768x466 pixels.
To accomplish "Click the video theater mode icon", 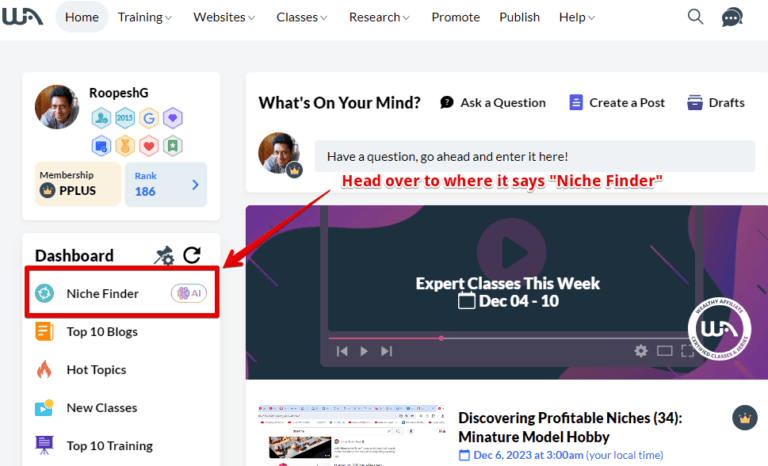I will click(665, 351).
